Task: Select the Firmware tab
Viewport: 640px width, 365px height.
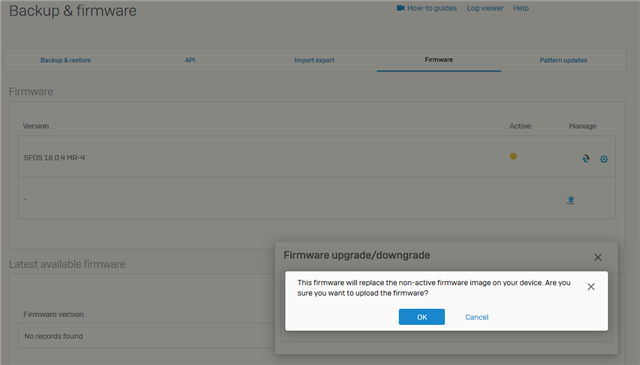Action: coord(439,60)
